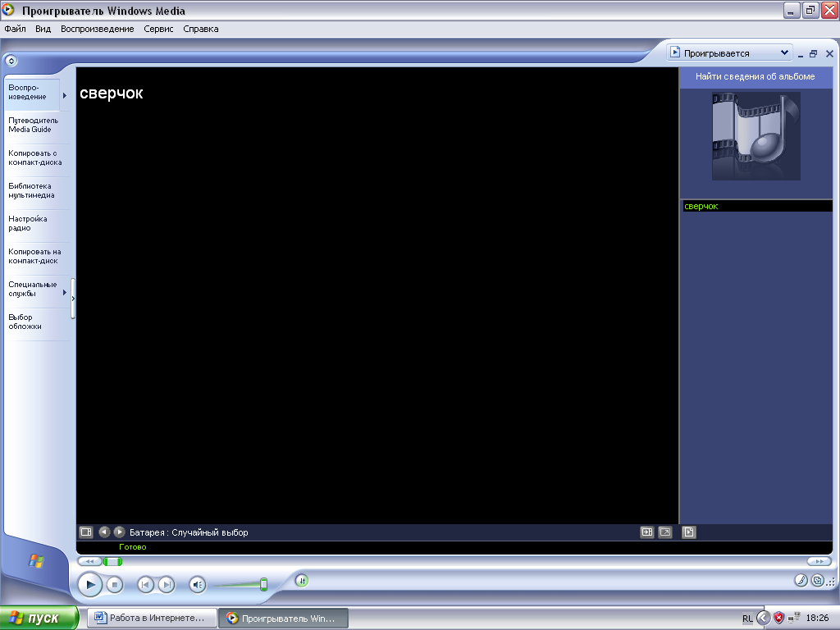Go to the previous track
The image size is (840, 630).
(x=145, y=584)
